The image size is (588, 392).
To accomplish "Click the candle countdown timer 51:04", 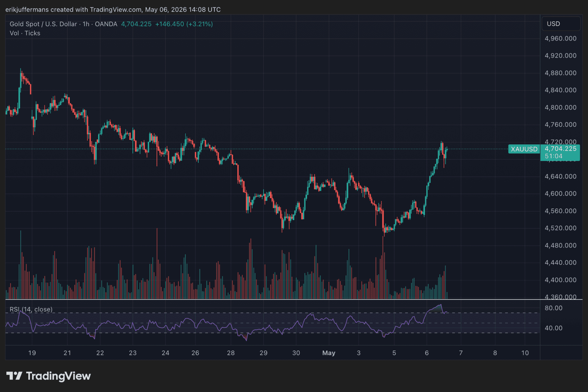I will coord(554,156).
